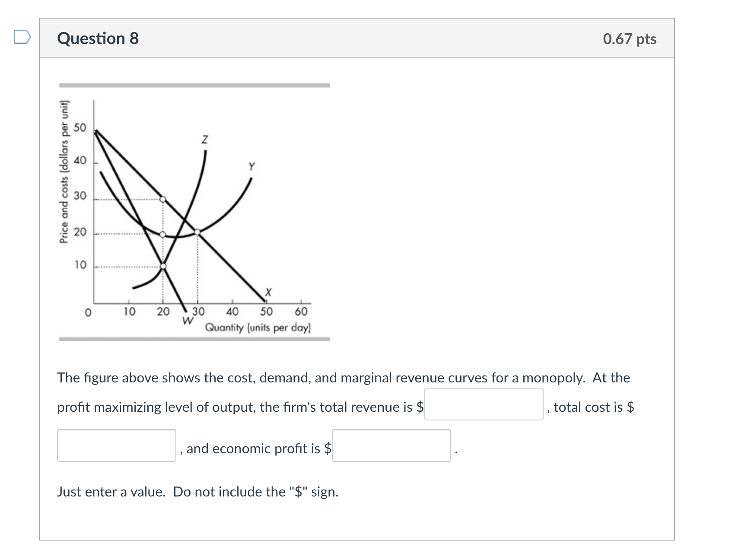The image size is (732, 560).
Task: Click the dotted line at quantity 30
Action: click(x=198, y=268)
